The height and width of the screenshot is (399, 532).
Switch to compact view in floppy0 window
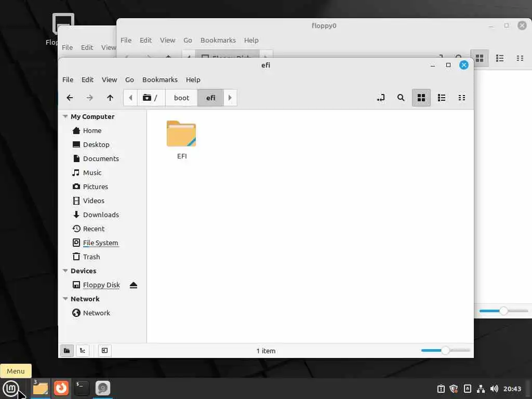pyautogui.click(x=520, y=58)
